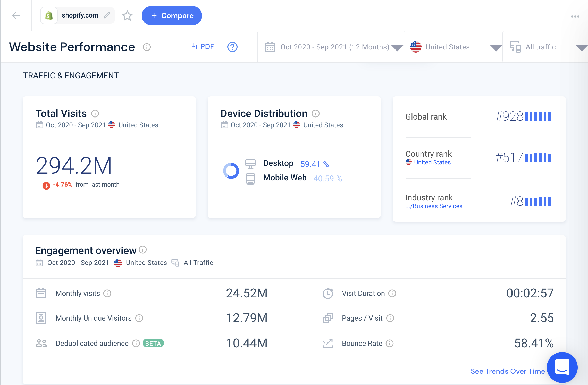Click the Shopify logo icon
The width and height of the screenshot is (588, 385).
(x=49, y=15)
